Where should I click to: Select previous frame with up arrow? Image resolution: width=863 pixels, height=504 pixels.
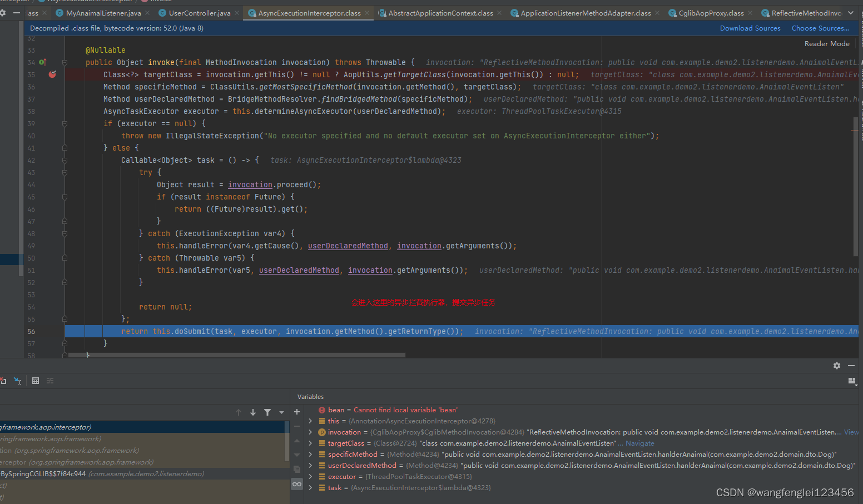[x=239, y=412]
